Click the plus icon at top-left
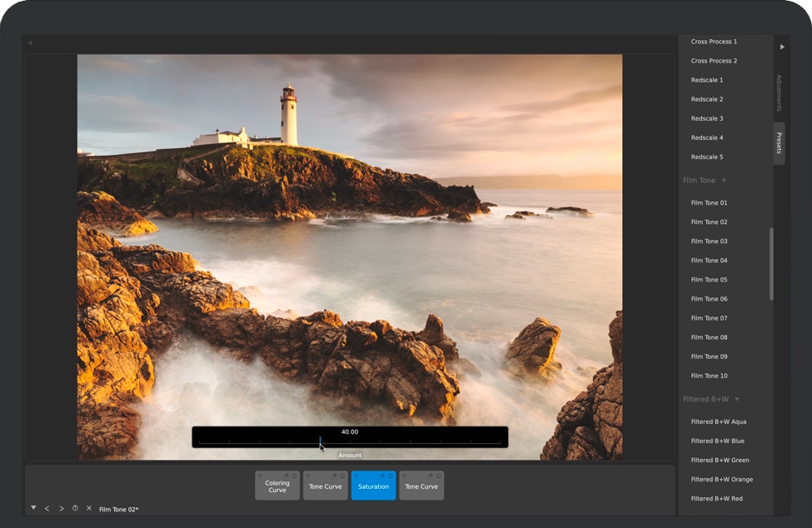This screenshot has width=812, height=528. tap(31, 42)
